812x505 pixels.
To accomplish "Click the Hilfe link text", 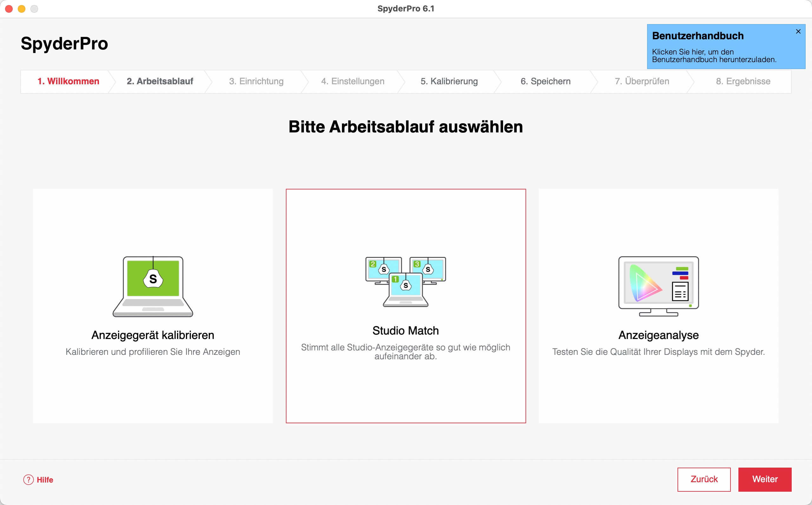I will (x=45, y=480).
